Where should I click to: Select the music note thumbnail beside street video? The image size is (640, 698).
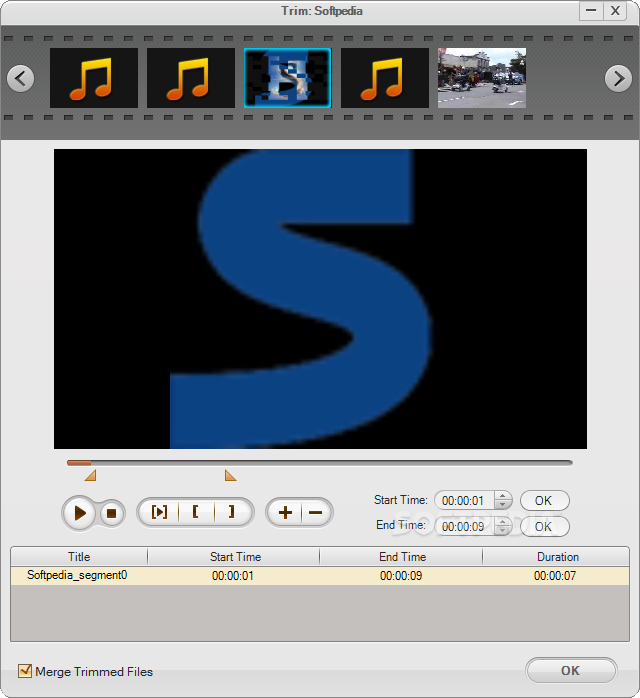coord(385,78)
